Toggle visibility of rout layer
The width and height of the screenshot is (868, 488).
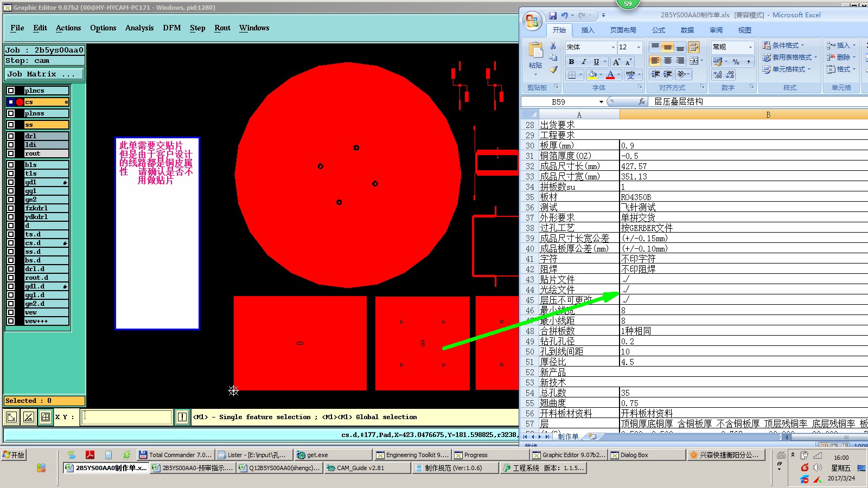click(x=11, y=153)
